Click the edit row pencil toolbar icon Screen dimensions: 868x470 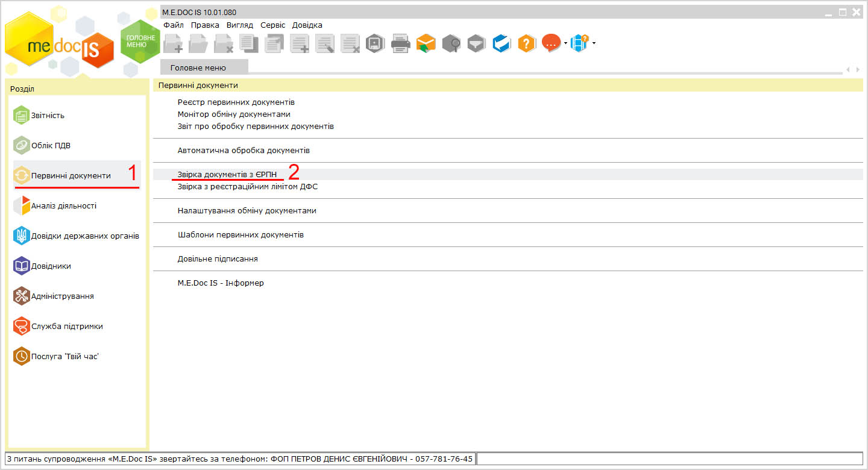point(325,43)
